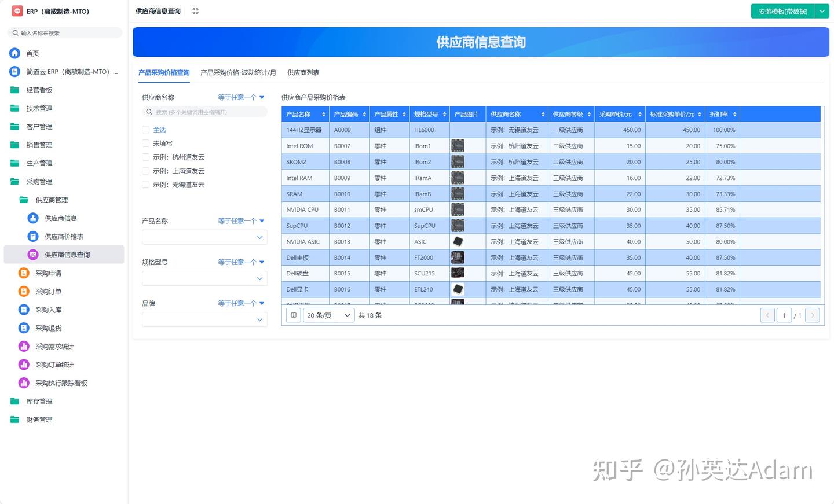Screen dimensions: 834x504
Task: Tick the 示例：杭州道友云 supplier checkbox
Action: 146,157
